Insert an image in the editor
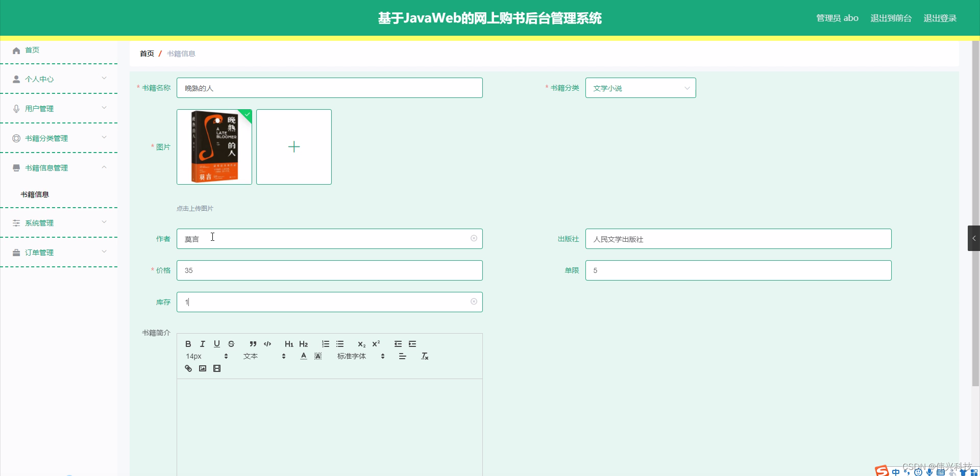This screenshot has width=980, height=476. pyautogui.click(x=202, y=368)
